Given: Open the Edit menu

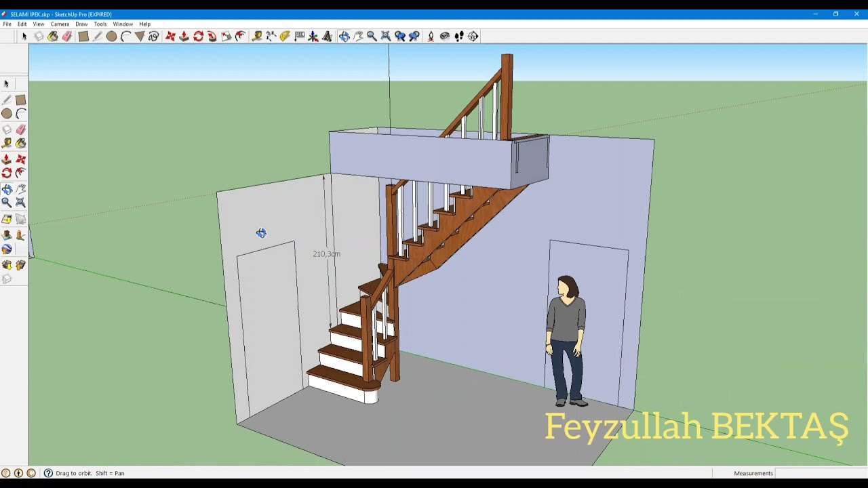Looking at the screenshot, I should tap(22, 24).
